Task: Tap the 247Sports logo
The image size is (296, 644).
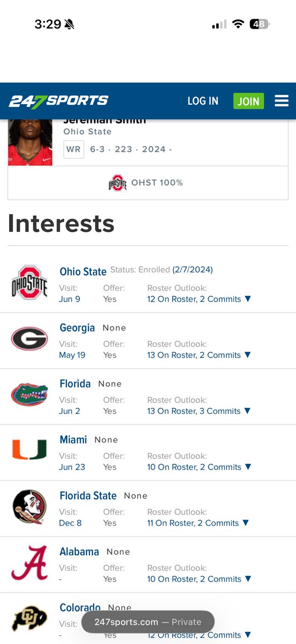Action: (58, 100)
